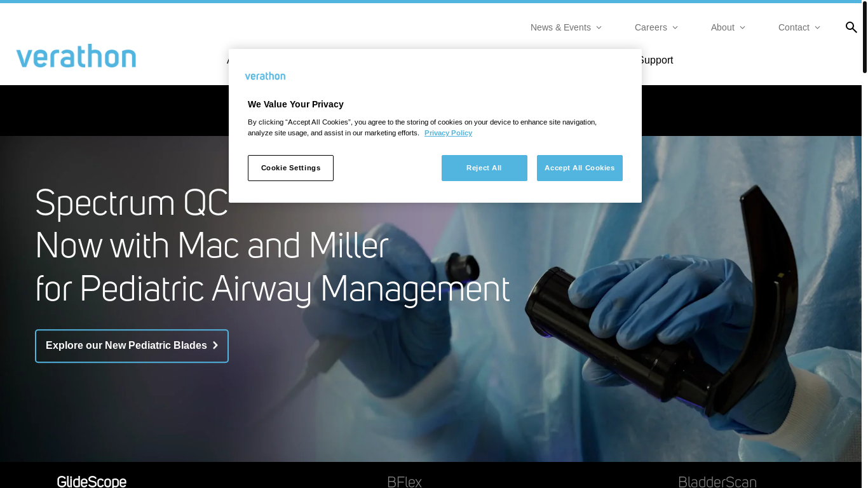Open Cookie Settings
The height and width of the screenshot is (488, 868).
pyautogui.click(x=290, y=168)
